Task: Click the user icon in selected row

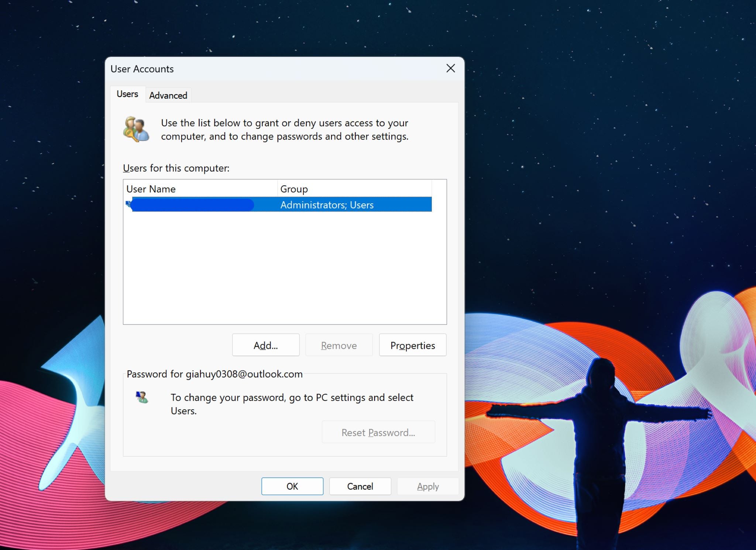Action: click(128, 204)
